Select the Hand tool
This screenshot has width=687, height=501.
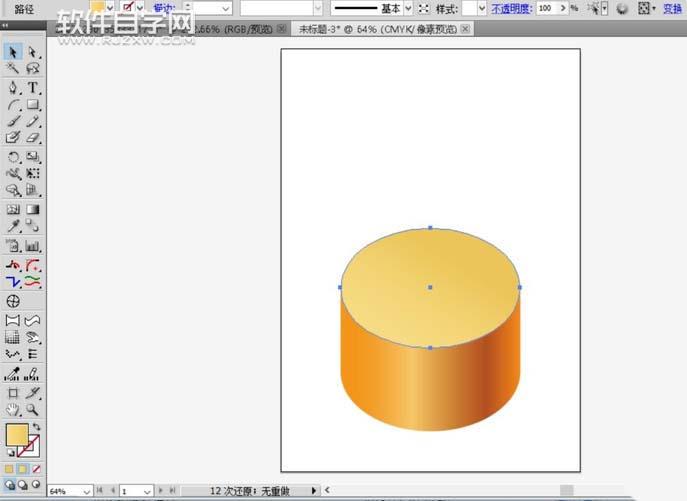coord(13,409)
